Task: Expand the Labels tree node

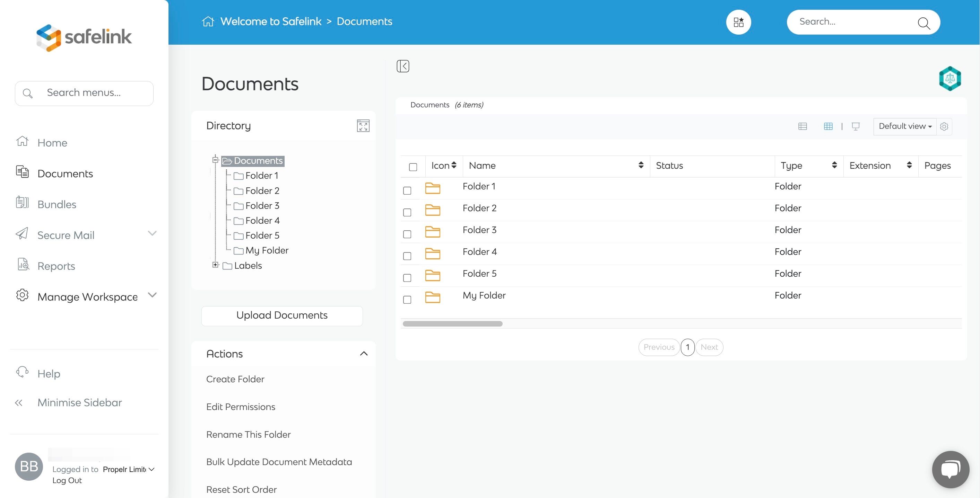Action: (x=215, y=265)
